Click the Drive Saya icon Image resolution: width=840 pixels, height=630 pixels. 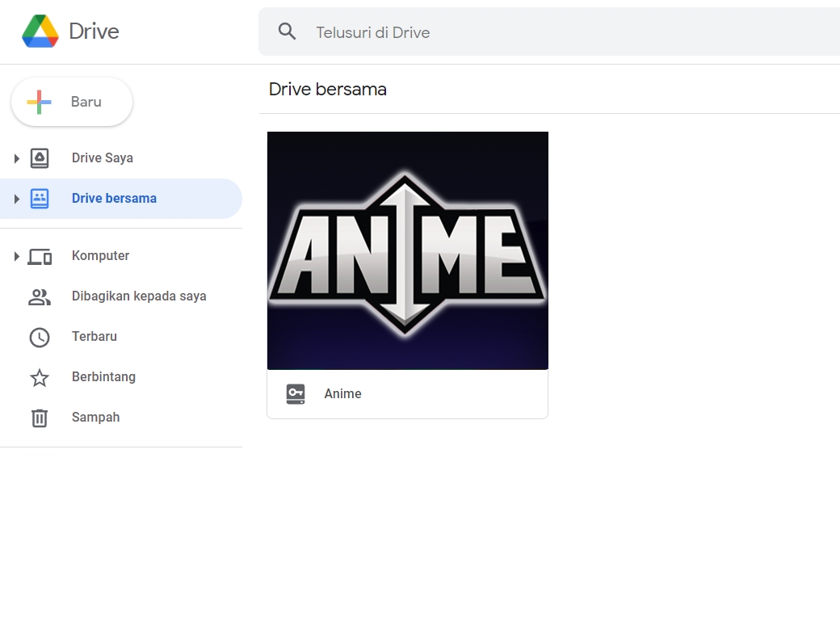[x=40, y=158]
